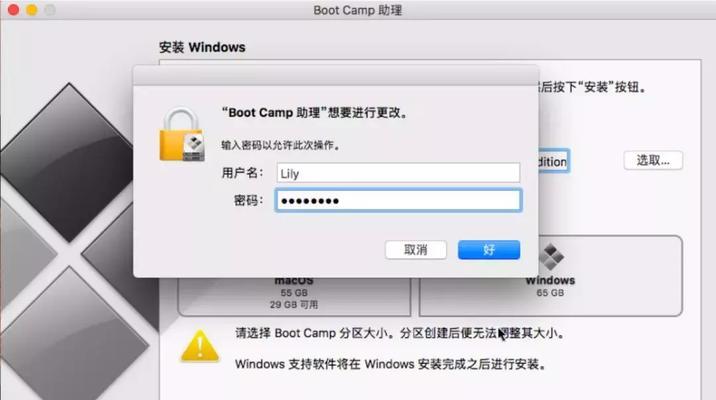The height and width of the screenshot is (400, 716).
Task: Close the Boot Camp window with red button
Action: pos(13,10)
